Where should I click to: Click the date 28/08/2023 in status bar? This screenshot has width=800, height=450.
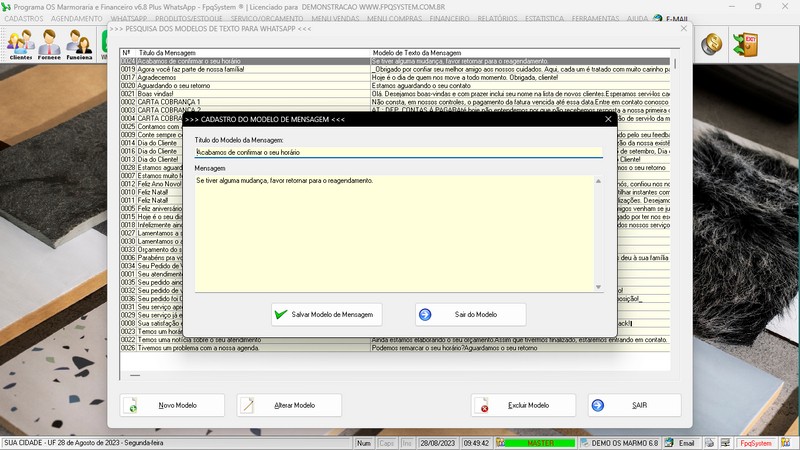point(437,443)
